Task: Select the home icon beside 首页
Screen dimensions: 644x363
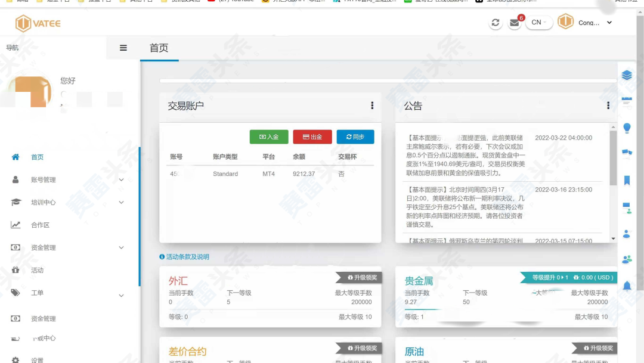Action: coord(16,157)
